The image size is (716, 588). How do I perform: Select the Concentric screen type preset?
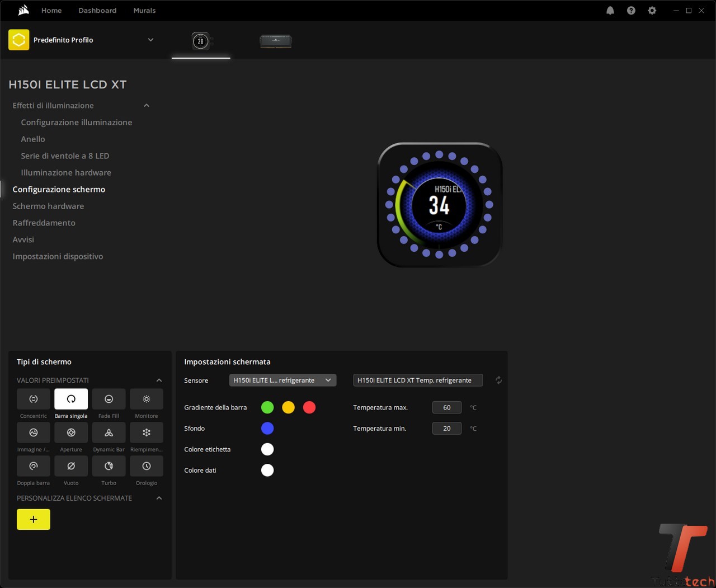[x=34, y=399]
